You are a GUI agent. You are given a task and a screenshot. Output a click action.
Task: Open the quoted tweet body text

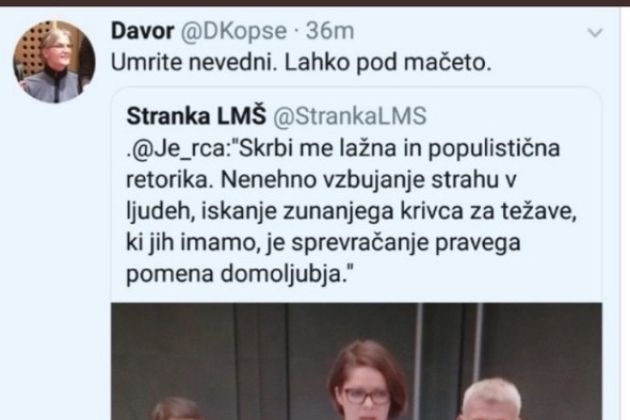(x=351, y=211)
